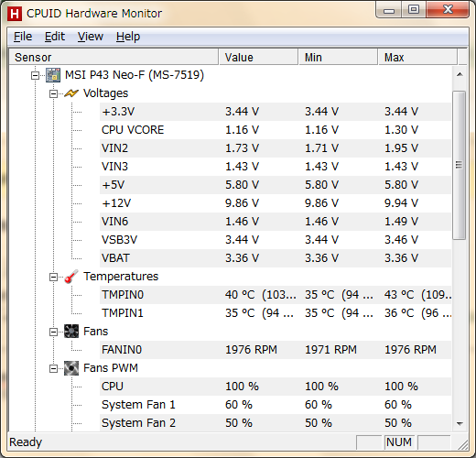476x458 pixels.
Task: Select the VIN2 sensor row
Action: click(x=276, y=148)
